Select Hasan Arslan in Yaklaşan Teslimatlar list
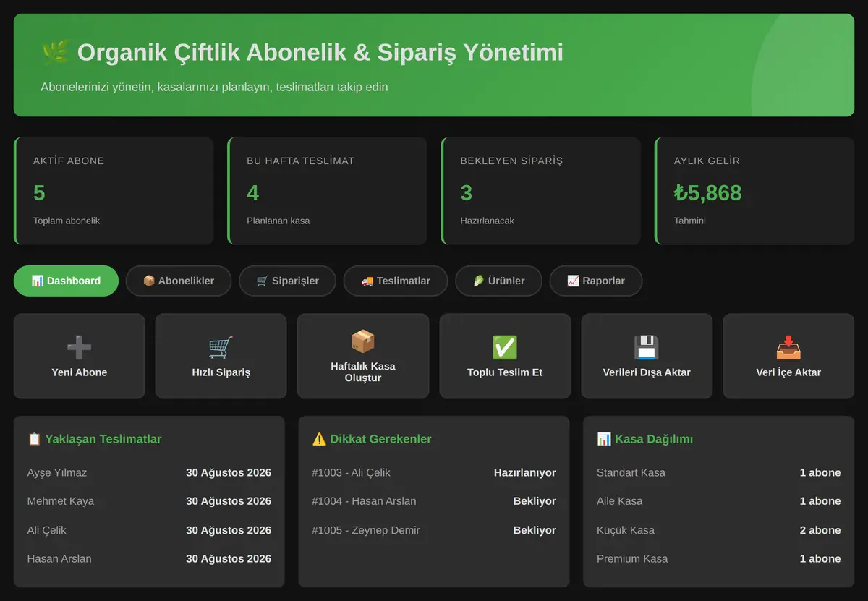868x601 pixels. pos(59,559)
